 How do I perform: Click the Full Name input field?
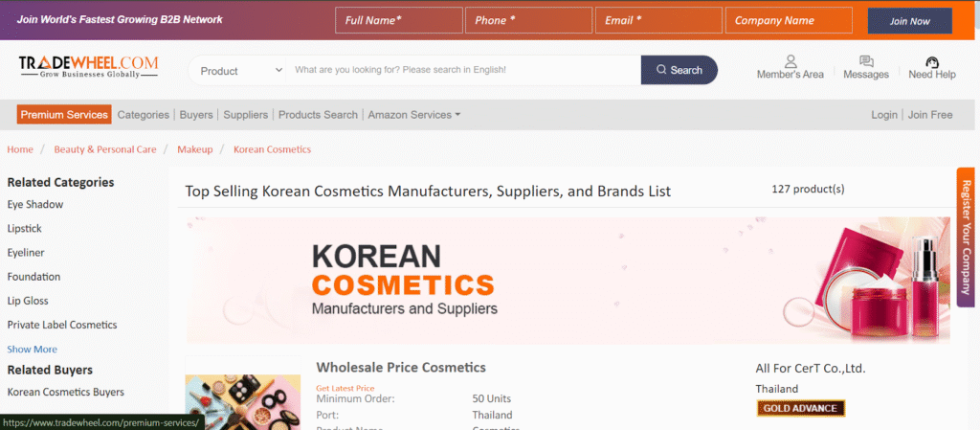pos(398,20)
